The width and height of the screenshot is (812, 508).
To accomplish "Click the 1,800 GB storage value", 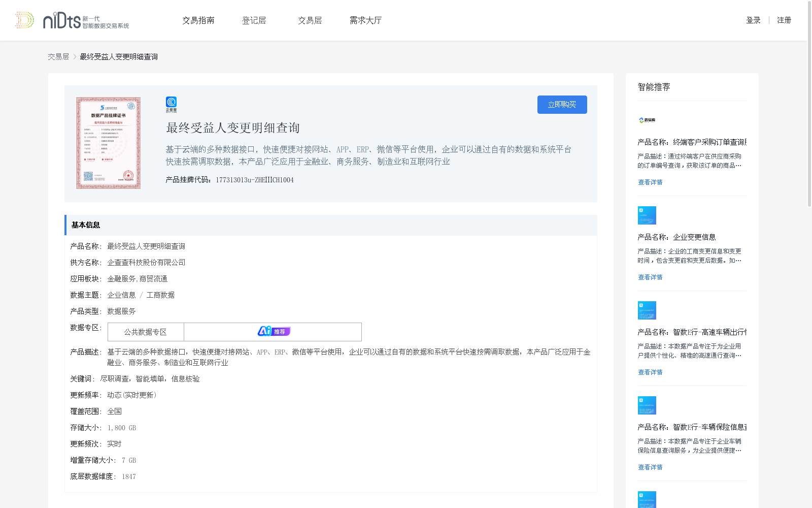I will pyautogui.click(x=122, y=428).
